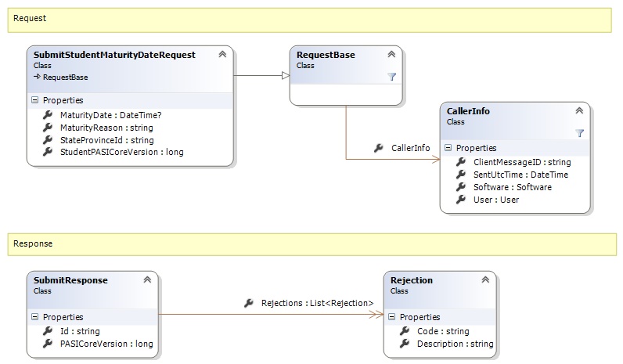Click wrench icon beside MaturityDate property
This screenshot has height=364, width=623.
tap(48, 116)
